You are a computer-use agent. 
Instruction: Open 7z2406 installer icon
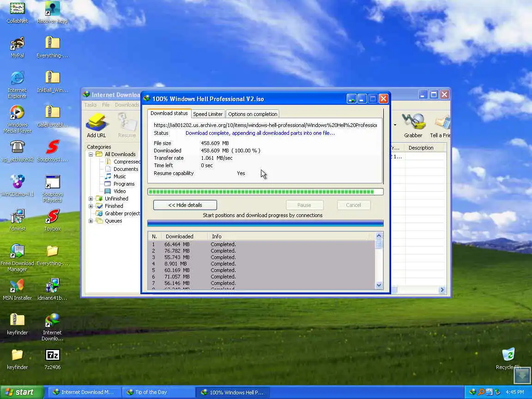tap(52, 359)
